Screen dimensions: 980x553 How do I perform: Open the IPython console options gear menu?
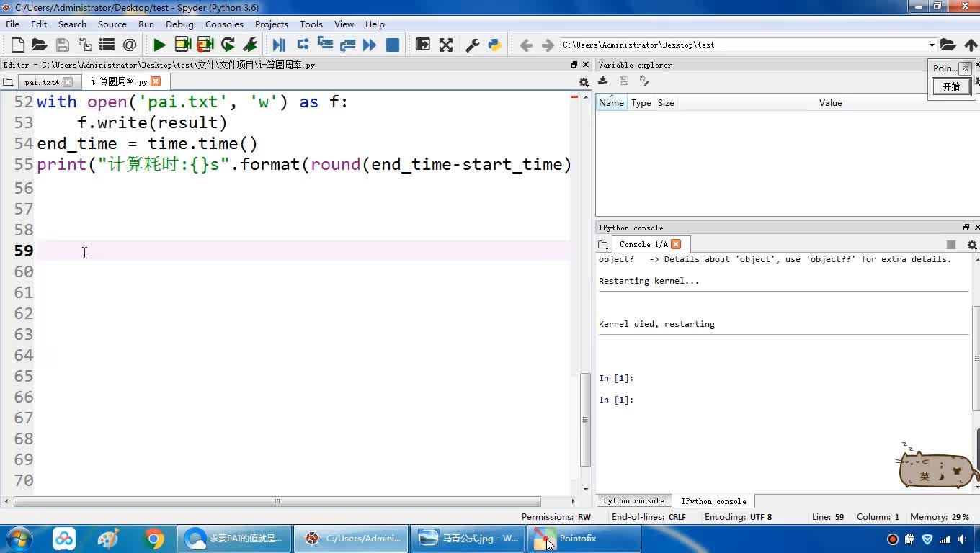(972, 245)
